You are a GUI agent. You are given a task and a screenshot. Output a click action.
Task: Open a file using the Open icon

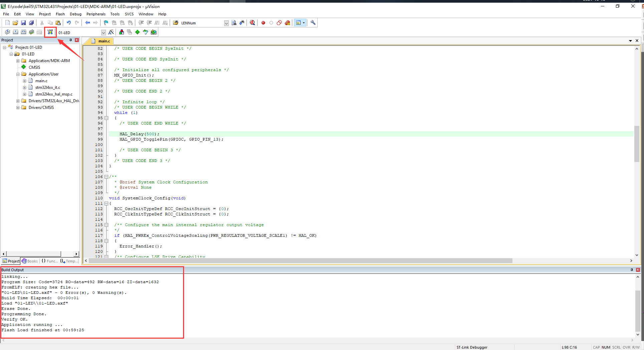15,23
